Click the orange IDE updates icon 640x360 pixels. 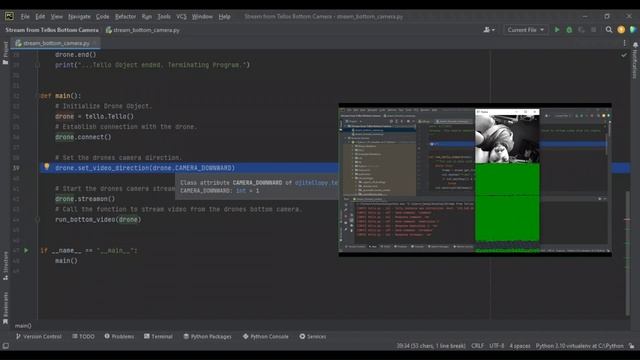point(621,30)
